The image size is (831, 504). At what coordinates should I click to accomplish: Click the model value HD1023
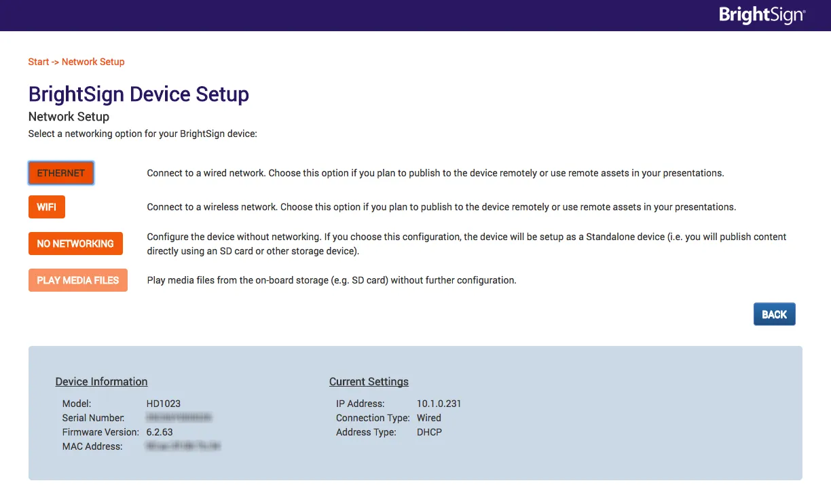click(163, 404)
